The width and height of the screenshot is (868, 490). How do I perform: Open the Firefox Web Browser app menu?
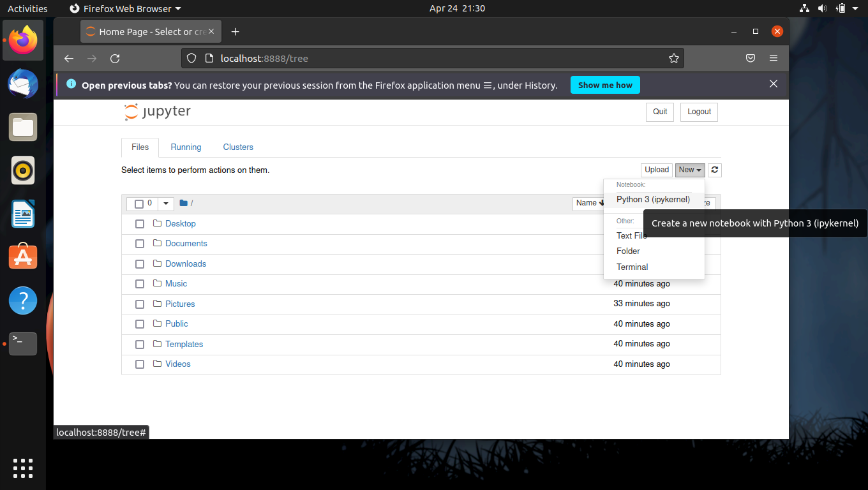click(124, 8)
